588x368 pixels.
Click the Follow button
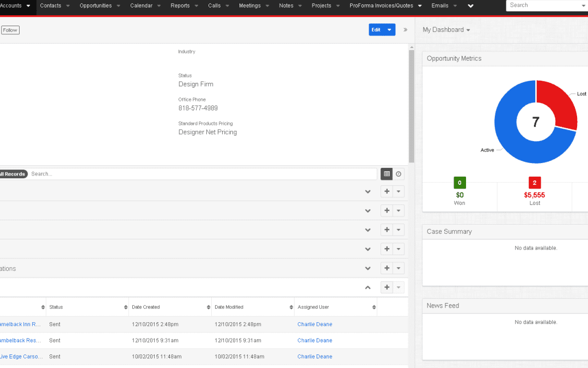click(10, 30)
